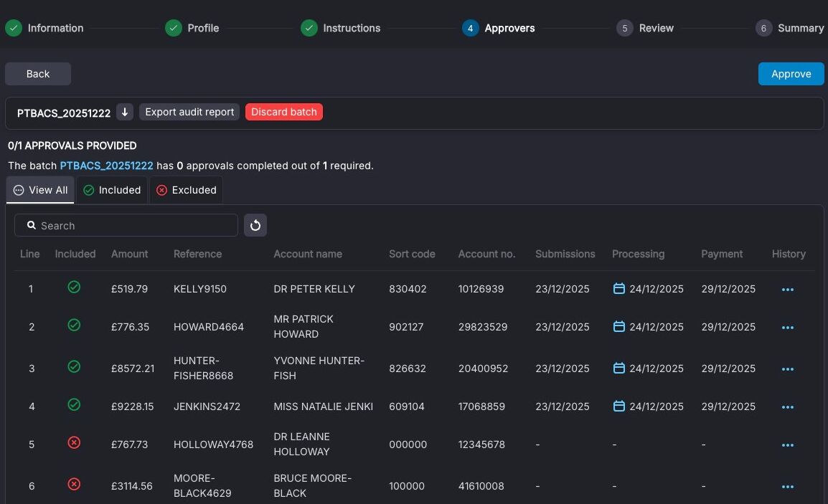Switch to the Excluded tab
Screen dimensions: 828x504
(x=187, y=190)
